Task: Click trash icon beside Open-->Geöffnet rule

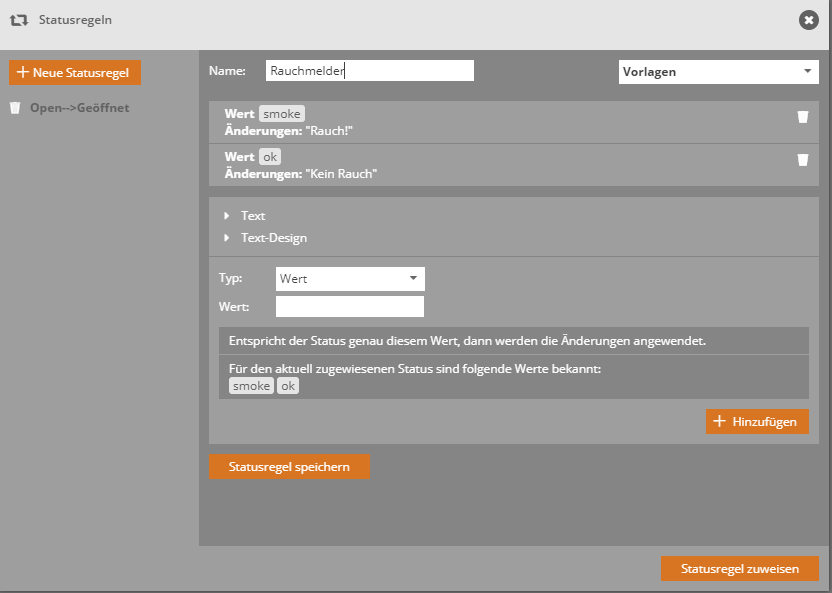Action: coord(15,108)
